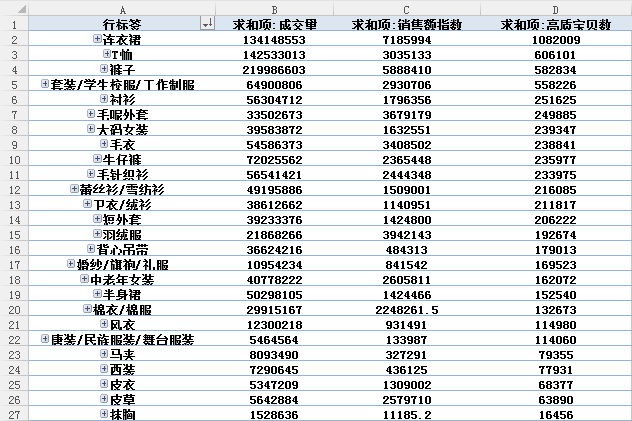
Task: Expand 套装/学生校服/工作制服 category
Action: coord(45,84)
